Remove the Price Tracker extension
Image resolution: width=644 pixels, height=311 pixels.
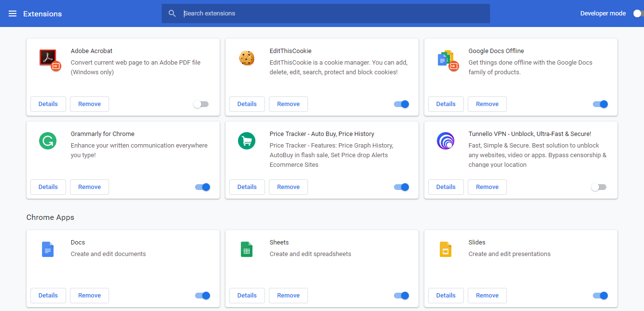[x=288, y=187]
